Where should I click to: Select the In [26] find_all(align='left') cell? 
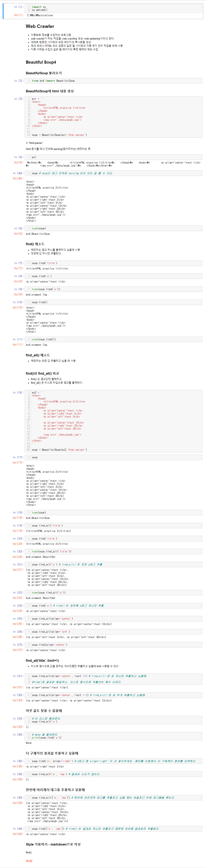point(114,632)
